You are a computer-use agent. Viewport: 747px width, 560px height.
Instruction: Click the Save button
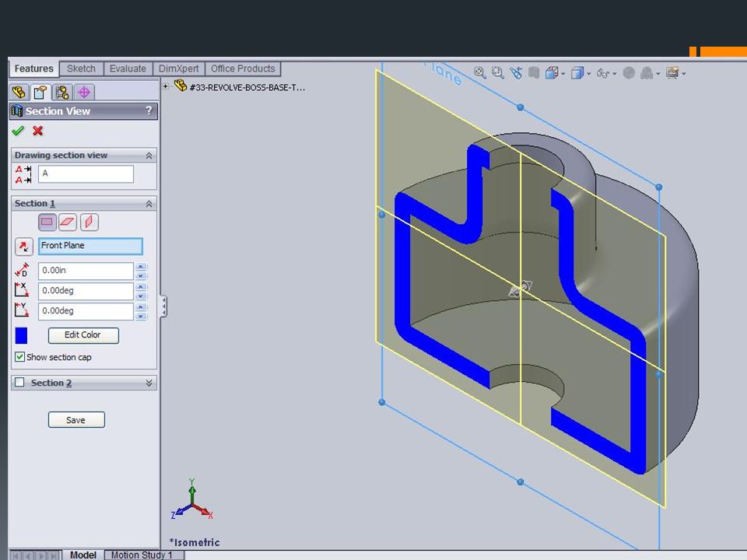click(x=76, y=419)
